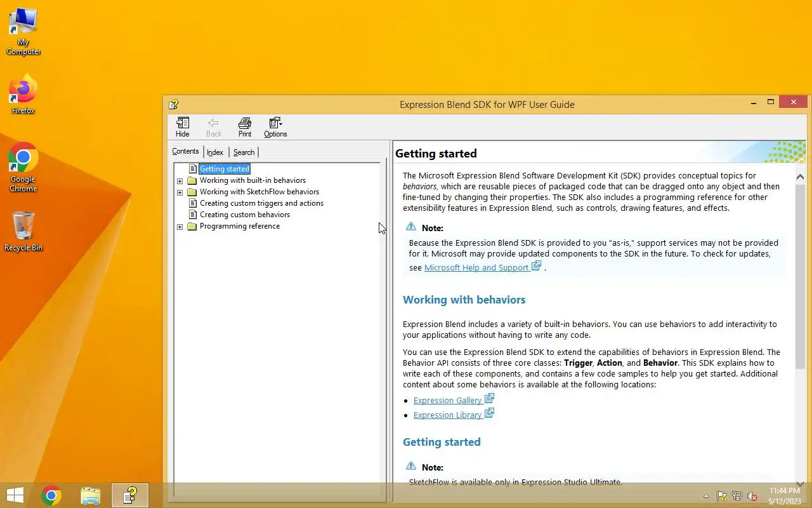Click page icon beside Getting started topic
812x508 pixels.
tap(193, 169)
